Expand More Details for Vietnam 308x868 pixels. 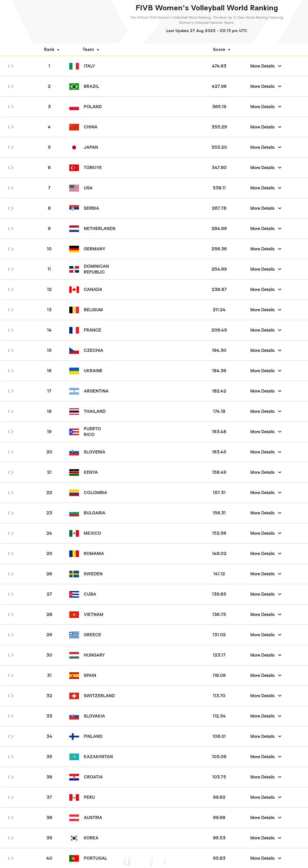coord(266,614)
